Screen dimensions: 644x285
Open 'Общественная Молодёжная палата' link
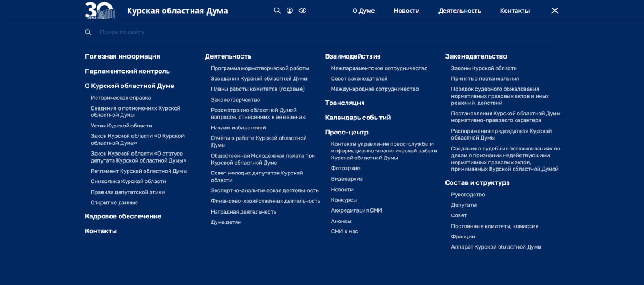[x=263, y=159]
